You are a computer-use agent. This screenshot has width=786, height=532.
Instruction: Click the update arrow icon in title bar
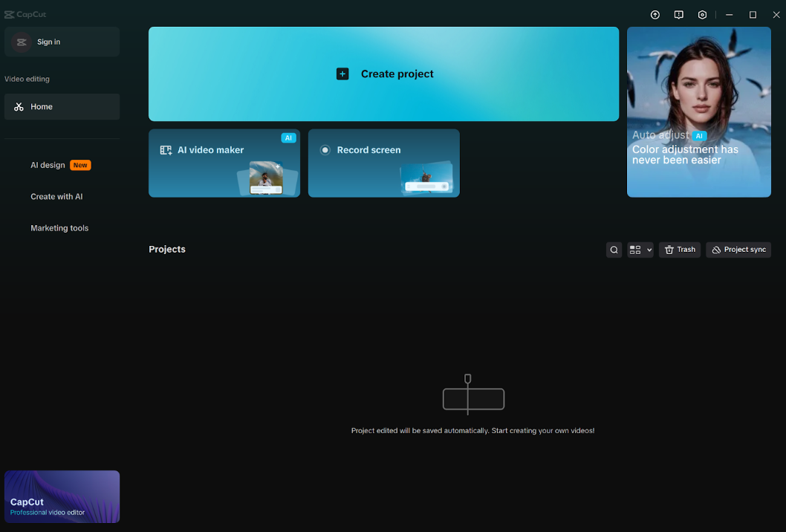pos(655,15)
